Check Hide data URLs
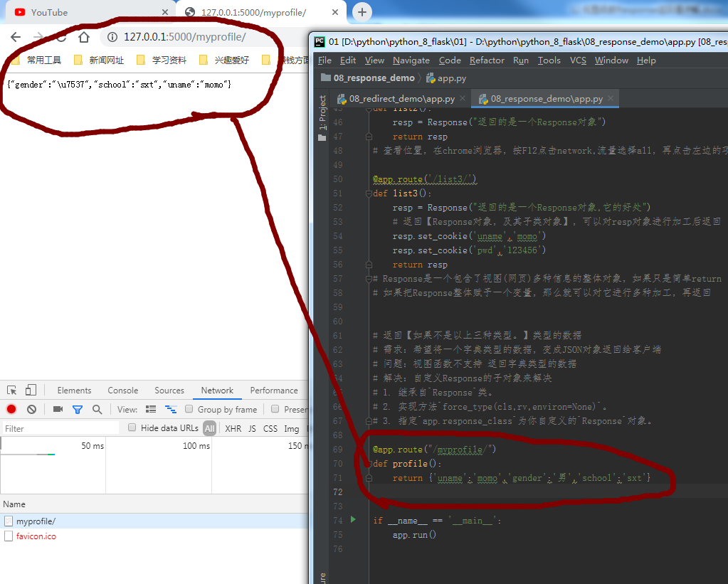Screen dimensions: 728x584 point(132,428)
